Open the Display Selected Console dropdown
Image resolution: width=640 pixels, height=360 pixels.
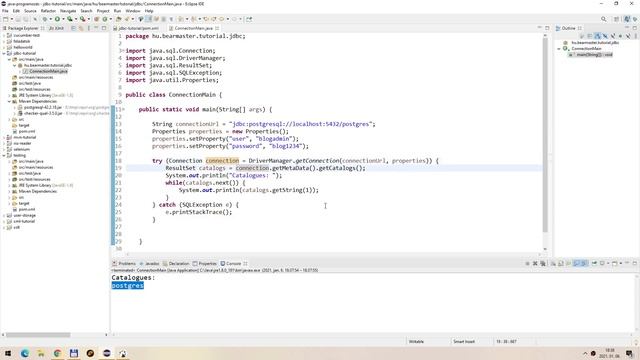click(608, 263)
